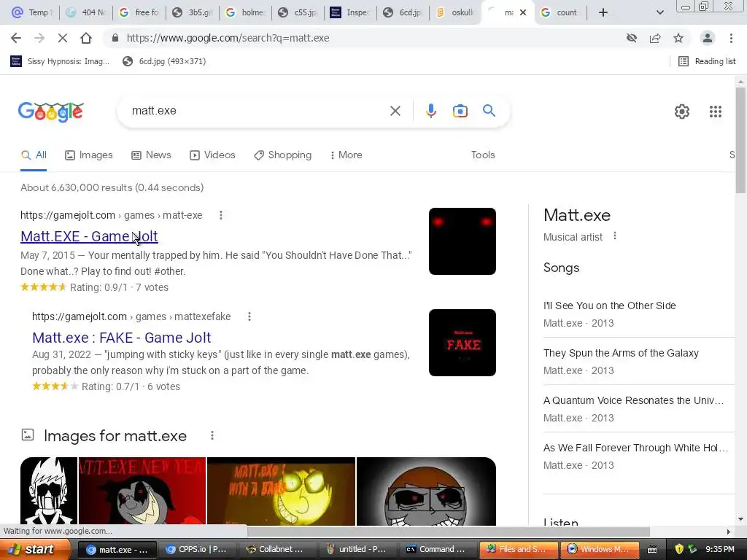The image size is (747, 560).
Task: Close the current matt.exe tab
Action: click(522, 12)
